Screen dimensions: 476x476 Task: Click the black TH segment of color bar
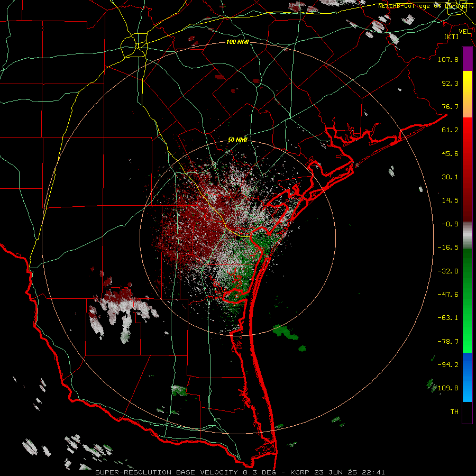point(467,413)
